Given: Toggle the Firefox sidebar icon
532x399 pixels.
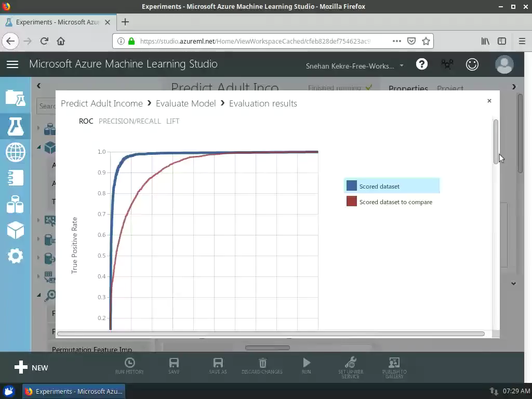Looking at the screenshot, I should click(502, 41).
